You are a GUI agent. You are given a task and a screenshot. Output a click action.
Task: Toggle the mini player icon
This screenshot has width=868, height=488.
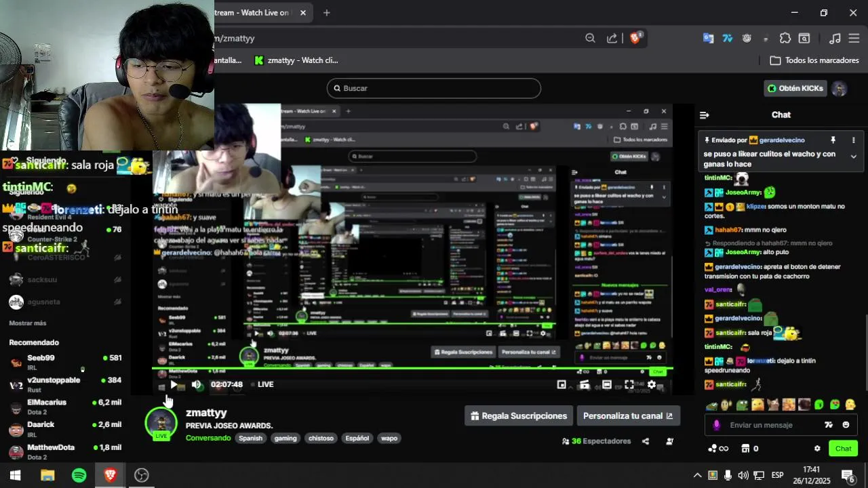tap(561, 384)
